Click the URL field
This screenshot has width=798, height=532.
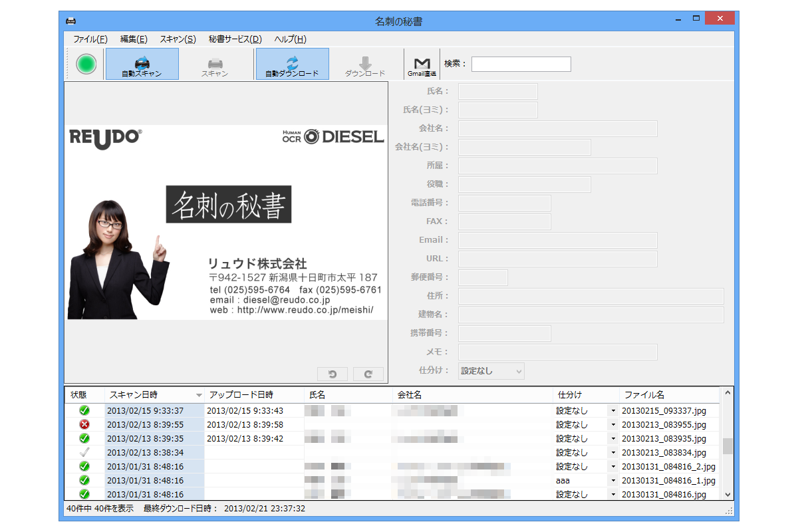558,259
